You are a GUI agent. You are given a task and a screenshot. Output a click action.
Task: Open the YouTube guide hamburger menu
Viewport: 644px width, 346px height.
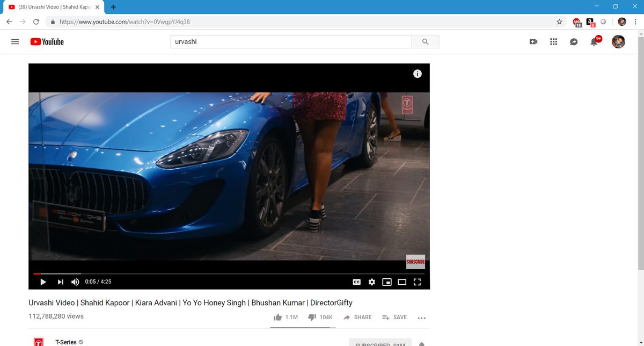[x=15, y=41]
